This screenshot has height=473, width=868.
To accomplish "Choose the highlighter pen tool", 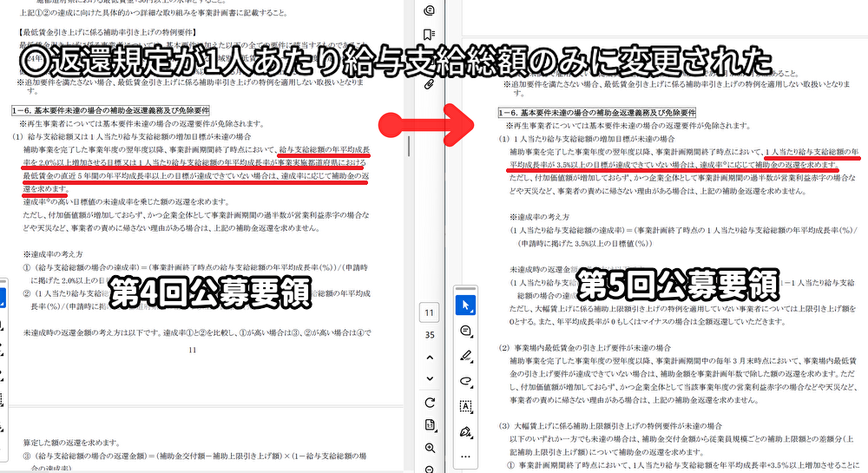I will (x=465, y=356).
